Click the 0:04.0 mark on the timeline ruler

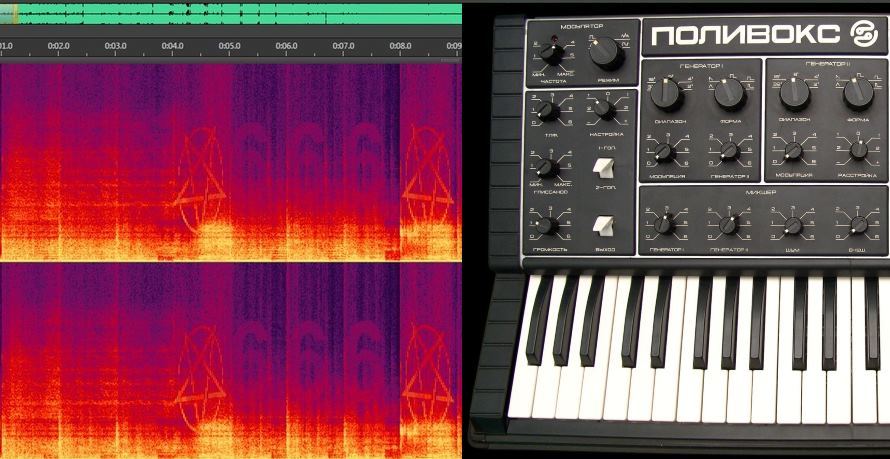pyautogui.click(x=173, y=46)
